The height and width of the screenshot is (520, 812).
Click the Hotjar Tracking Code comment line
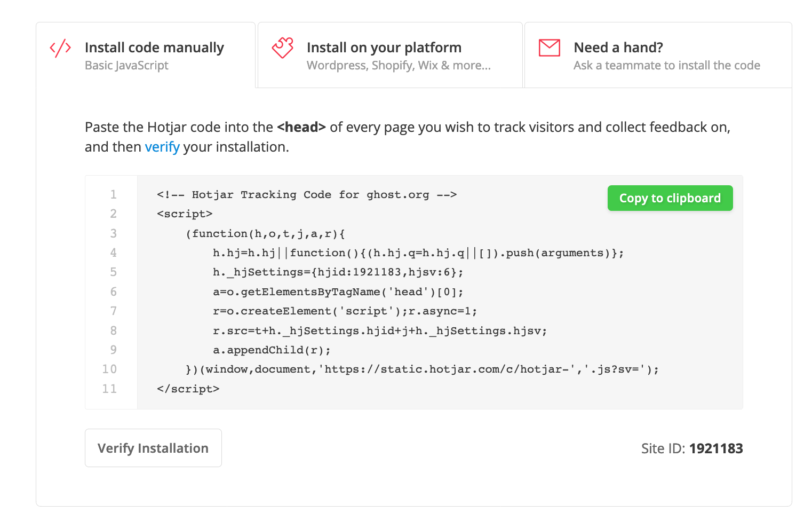click(306, 195)
